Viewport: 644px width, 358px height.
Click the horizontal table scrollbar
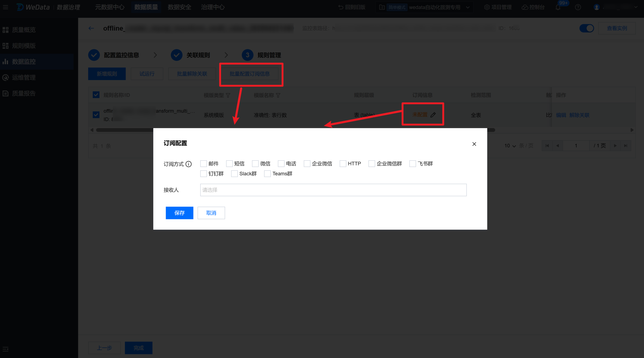[295, 130]
